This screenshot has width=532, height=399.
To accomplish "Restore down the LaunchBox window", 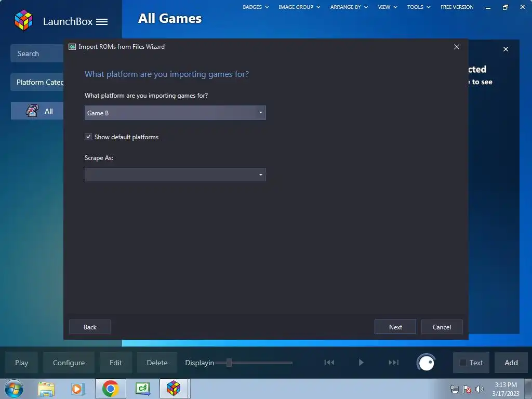I will tap(505, 7).
